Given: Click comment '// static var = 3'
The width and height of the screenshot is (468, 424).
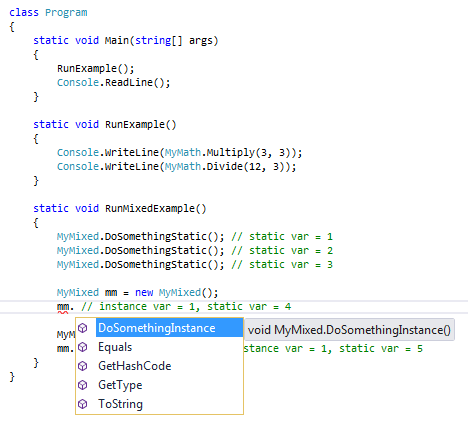Looking at the screenshot, I should [x=282, y=265].
